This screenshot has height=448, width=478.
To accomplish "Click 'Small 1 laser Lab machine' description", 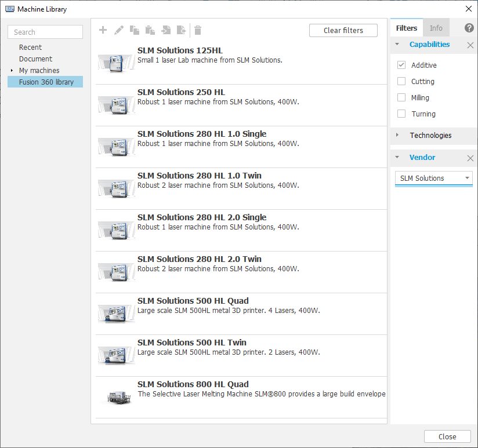I will pos(210,60).
